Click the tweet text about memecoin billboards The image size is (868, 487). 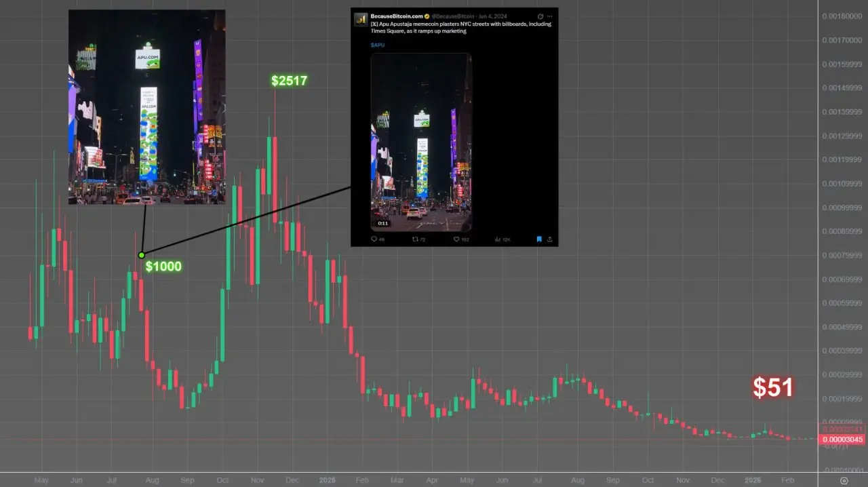[x=460, y=26]
